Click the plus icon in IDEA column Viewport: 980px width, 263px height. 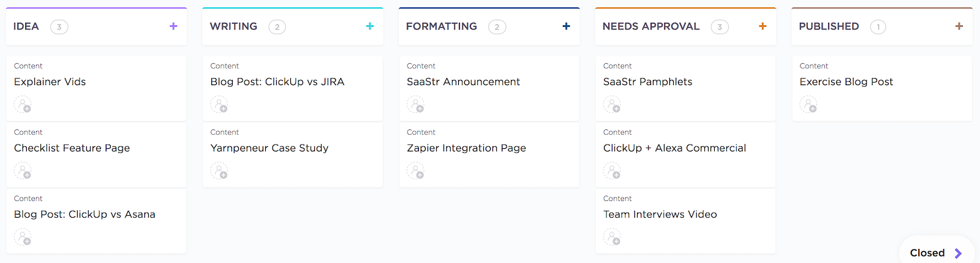[x=173, y=26]
